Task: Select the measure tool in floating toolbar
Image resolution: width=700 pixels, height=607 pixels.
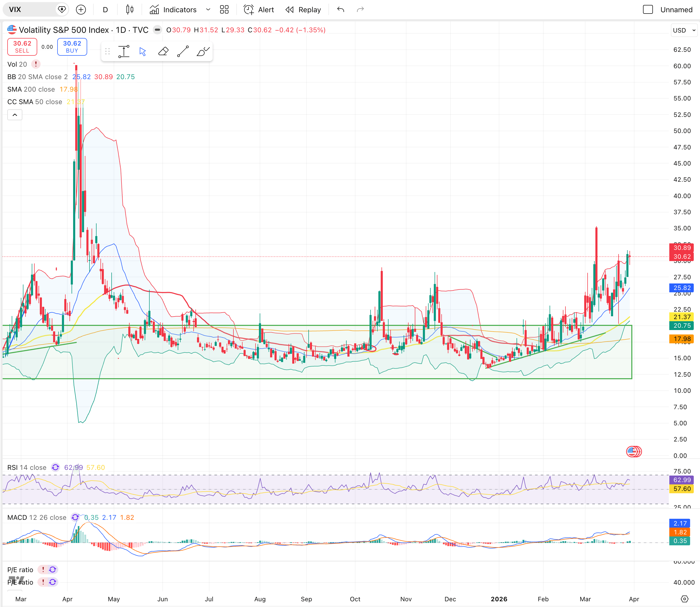Action: tap(124, 52)
